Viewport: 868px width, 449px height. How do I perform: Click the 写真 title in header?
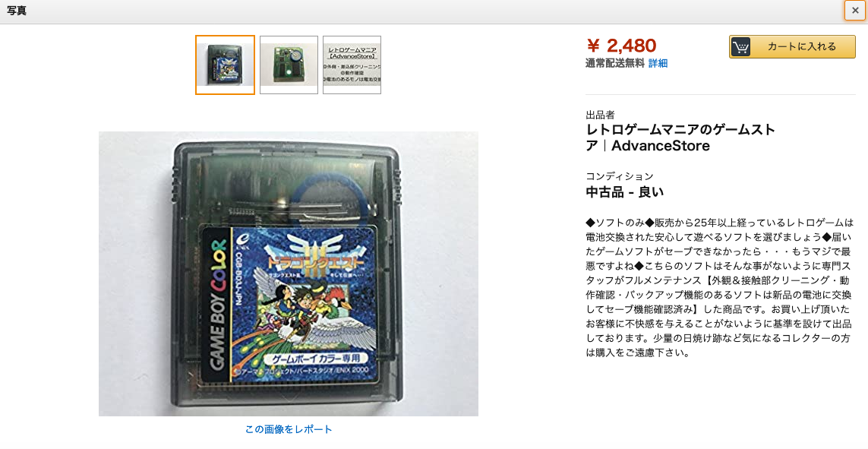[17, 11]
